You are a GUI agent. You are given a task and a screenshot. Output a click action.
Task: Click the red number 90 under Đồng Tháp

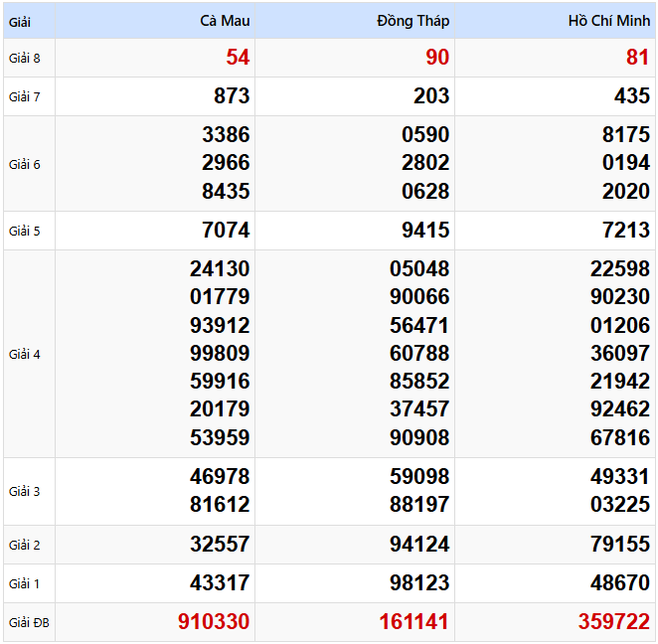437,58
